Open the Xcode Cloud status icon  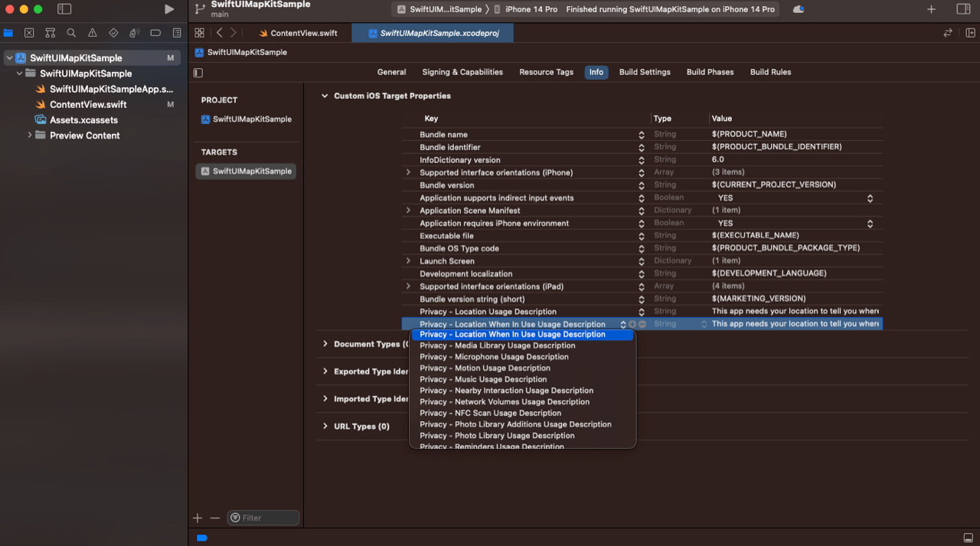tap(799, 9)
